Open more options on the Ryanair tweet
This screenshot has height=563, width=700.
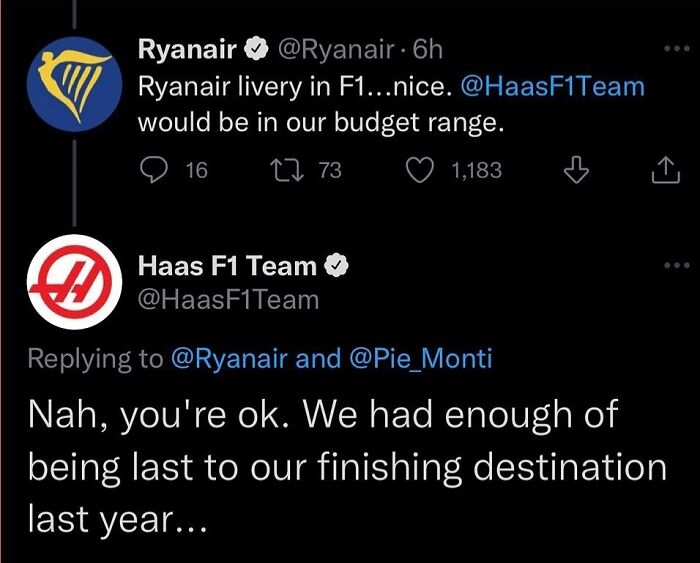pos(677,49)
